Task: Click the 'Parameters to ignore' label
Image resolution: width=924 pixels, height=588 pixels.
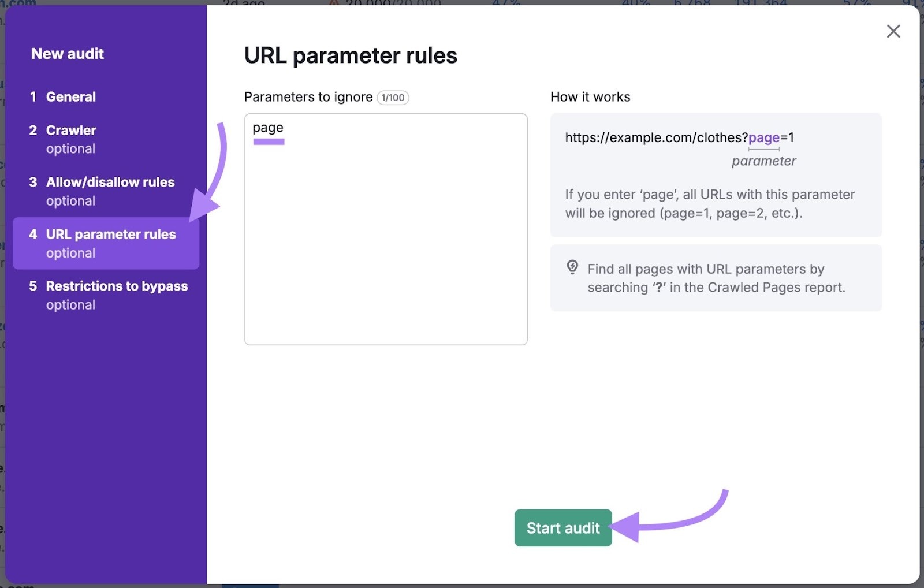Action: (308, 97)
